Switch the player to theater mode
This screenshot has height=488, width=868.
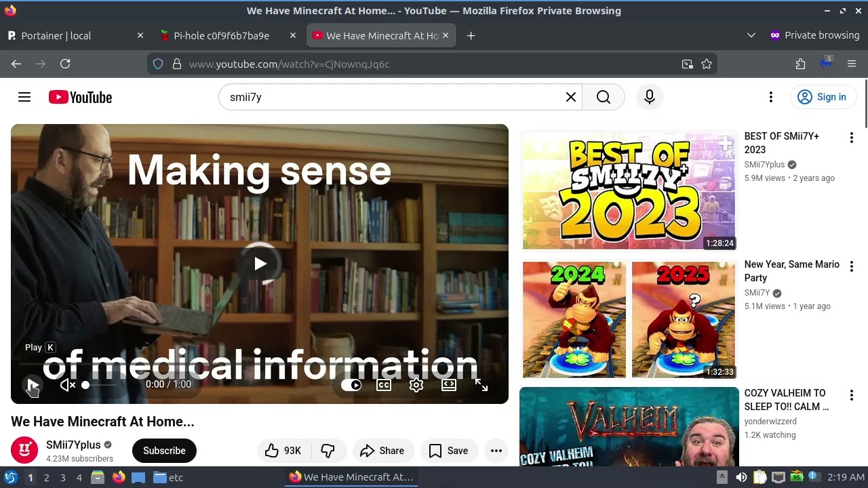449,385
